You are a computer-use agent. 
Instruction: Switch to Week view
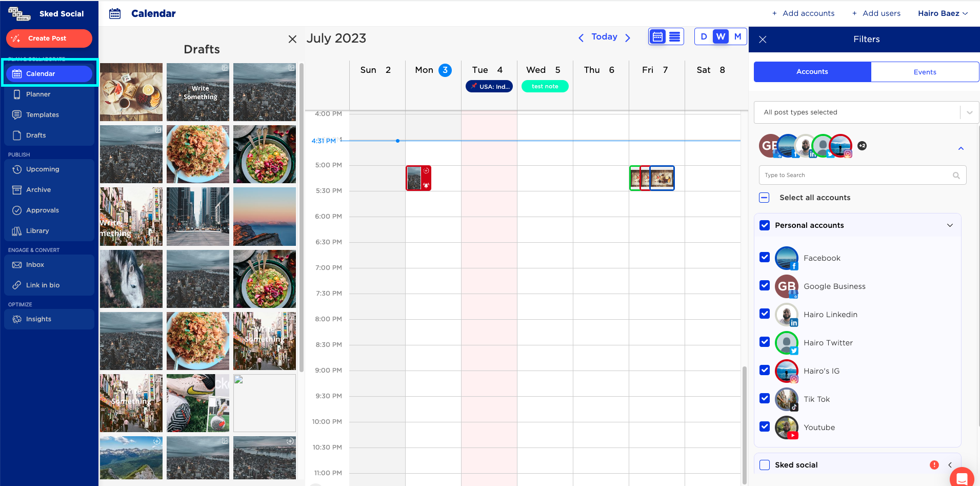[x=721, y=36]
